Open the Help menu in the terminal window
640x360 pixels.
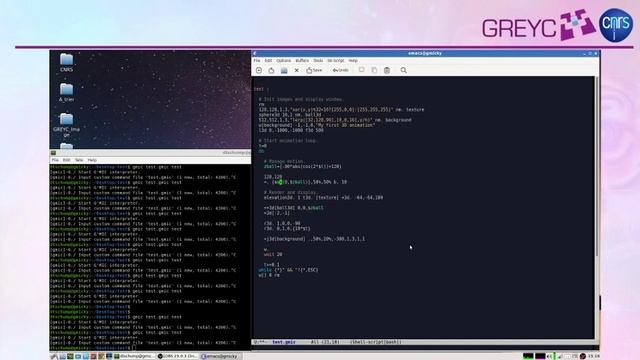coord(92,160)
